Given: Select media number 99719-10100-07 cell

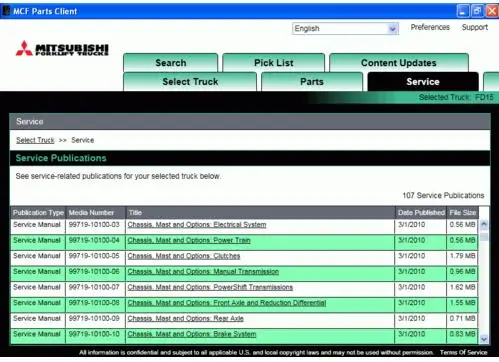Looking at the screenshot, I should pyautogui.click(x=95, y=289).
